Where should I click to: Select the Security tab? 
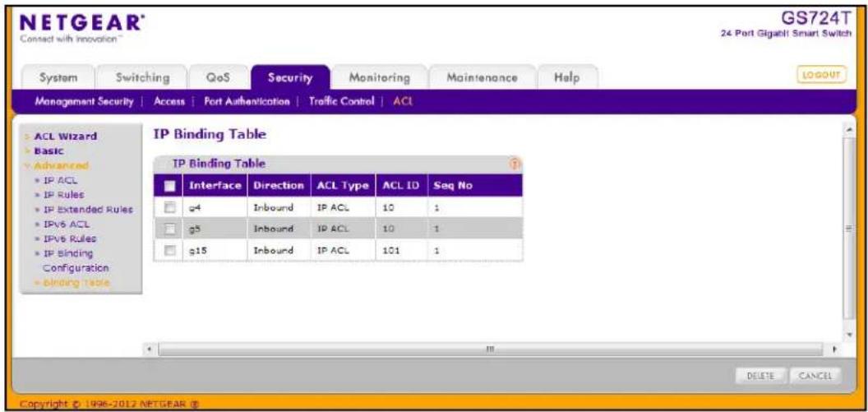click(290, 78)
